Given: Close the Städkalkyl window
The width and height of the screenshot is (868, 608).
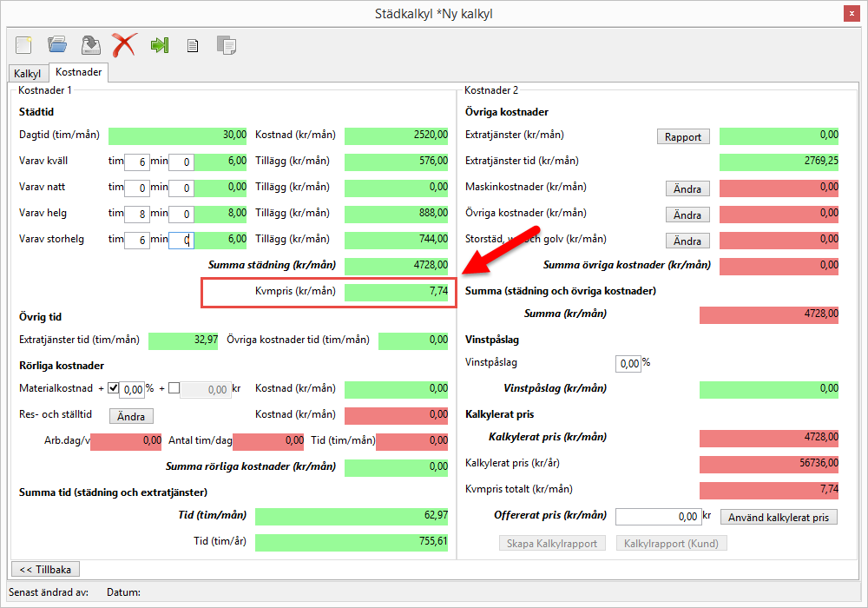Looking at the screenshot, I should point(852,13).
